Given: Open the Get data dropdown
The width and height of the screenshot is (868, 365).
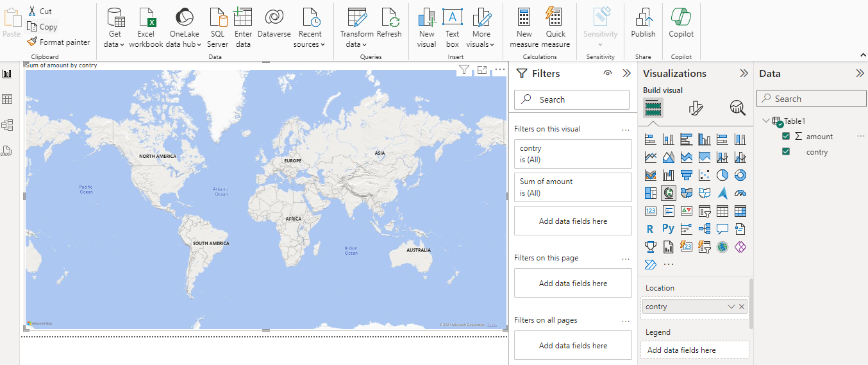Looking at the screenshot, I should point(115,39).
